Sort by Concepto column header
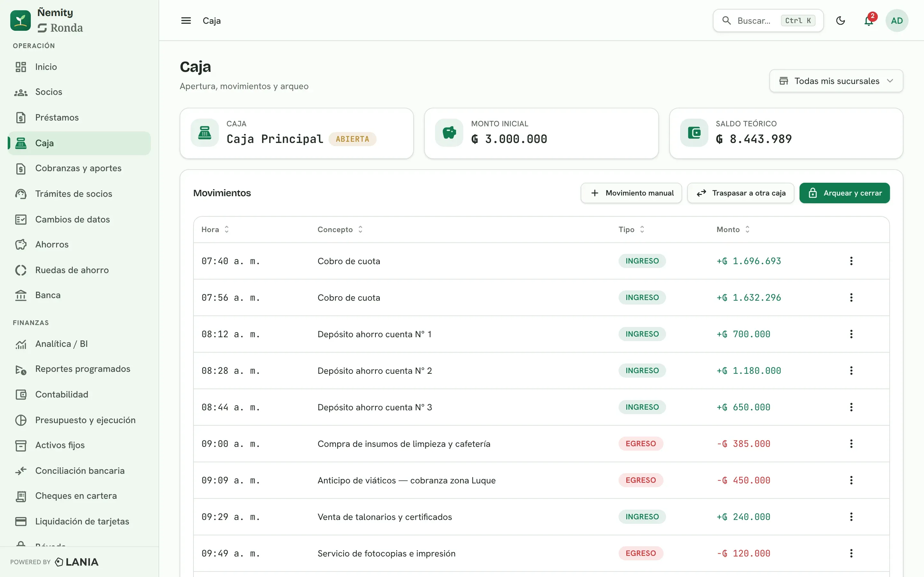 [340, 229]
